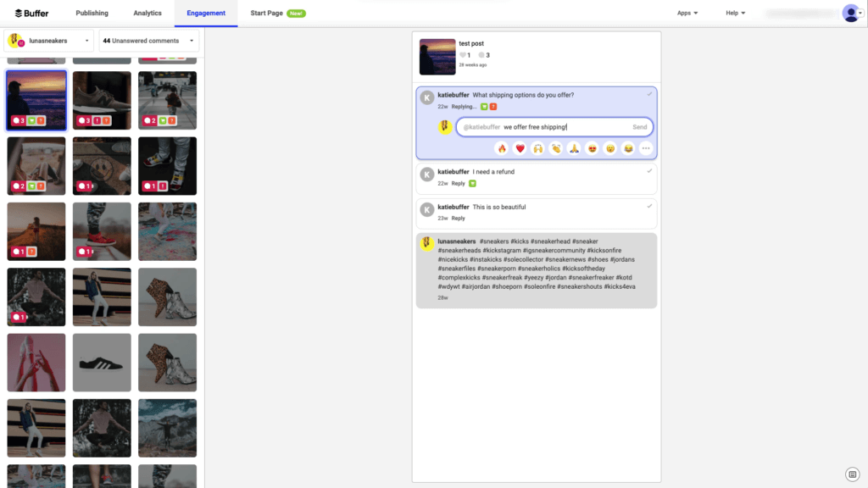Focus the reply text input field
The width and height of the screenshot is (868, 488).
click(x=554, y=127)
